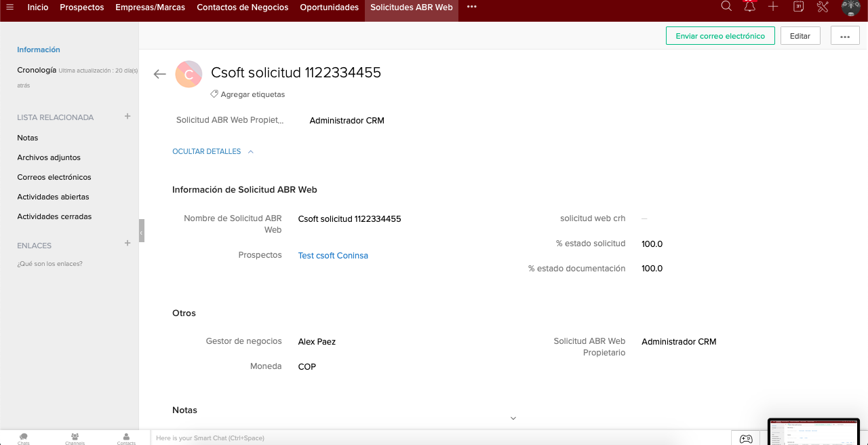Open Chats in the bottom bar

(x=24, y=438)
